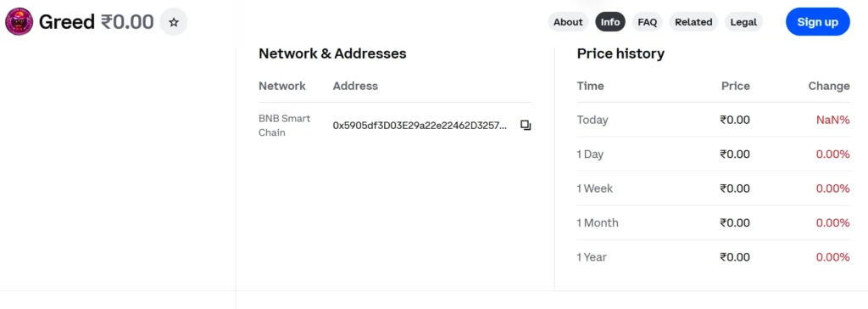Select the 1 Year price row

pyautogui.click(x=713, y=257)
